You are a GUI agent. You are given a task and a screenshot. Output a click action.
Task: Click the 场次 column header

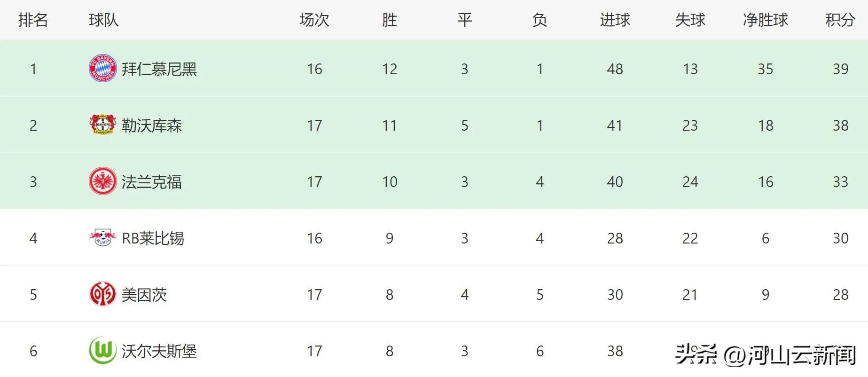tap(314, 20)
